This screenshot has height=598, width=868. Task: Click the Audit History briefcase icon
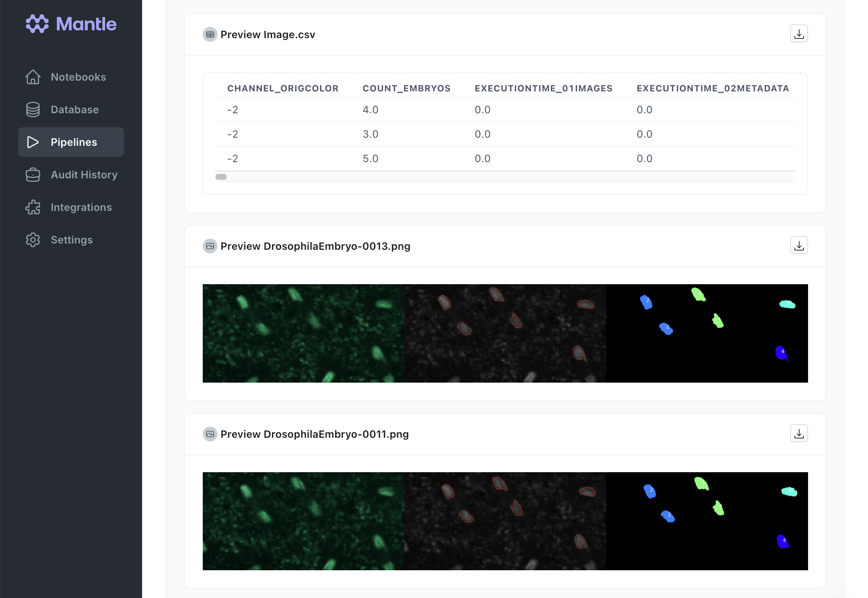pos(33,175)
